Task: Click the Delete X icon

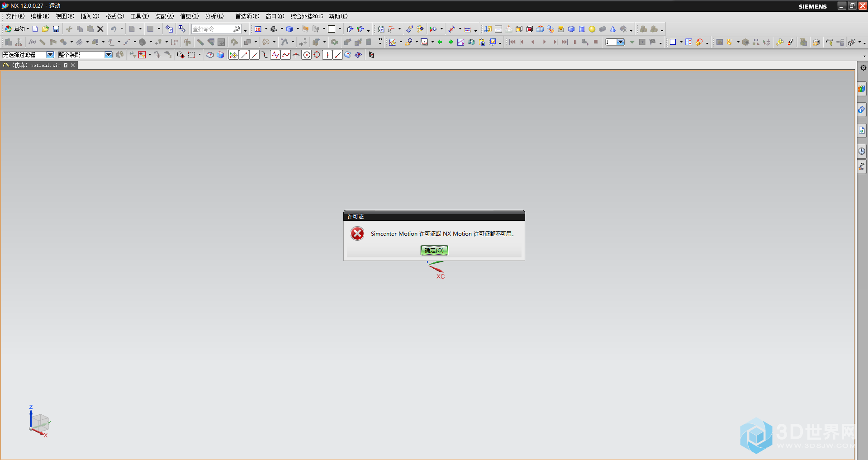Action: (x=100, y=29)
